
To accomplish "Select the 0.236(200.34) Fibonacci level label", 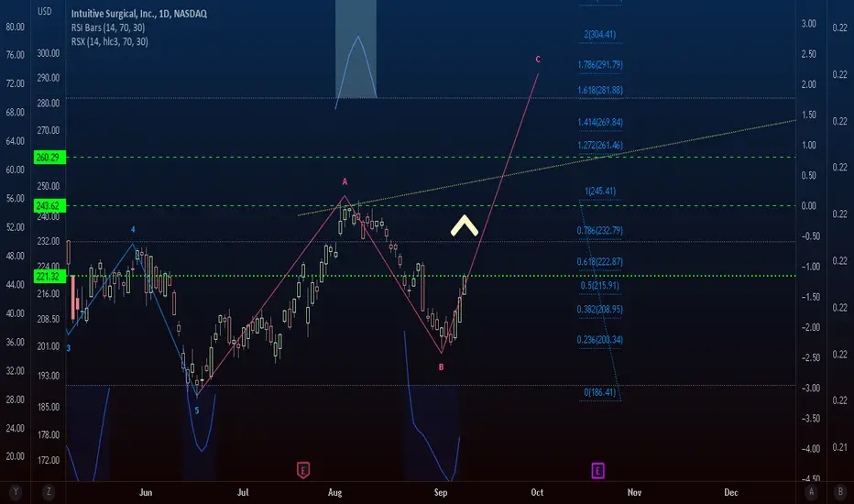I will 599,340.
